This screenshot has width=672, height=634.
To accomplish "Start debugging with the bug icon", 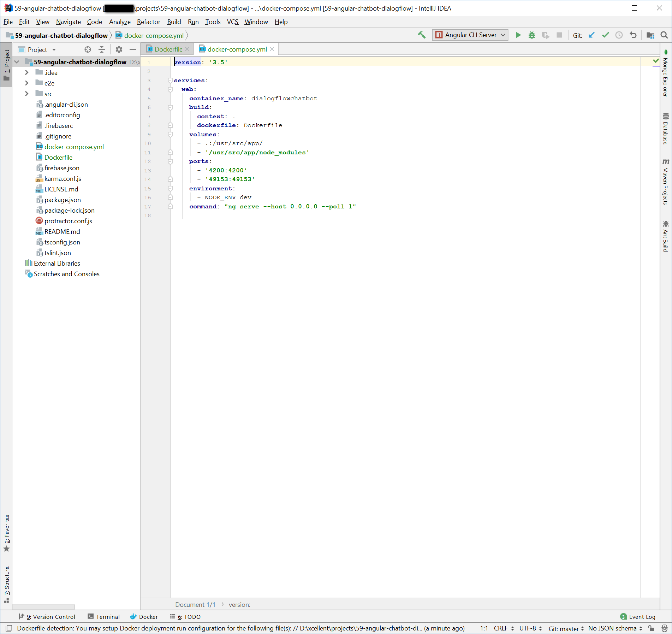I will [x=532, y=35].
